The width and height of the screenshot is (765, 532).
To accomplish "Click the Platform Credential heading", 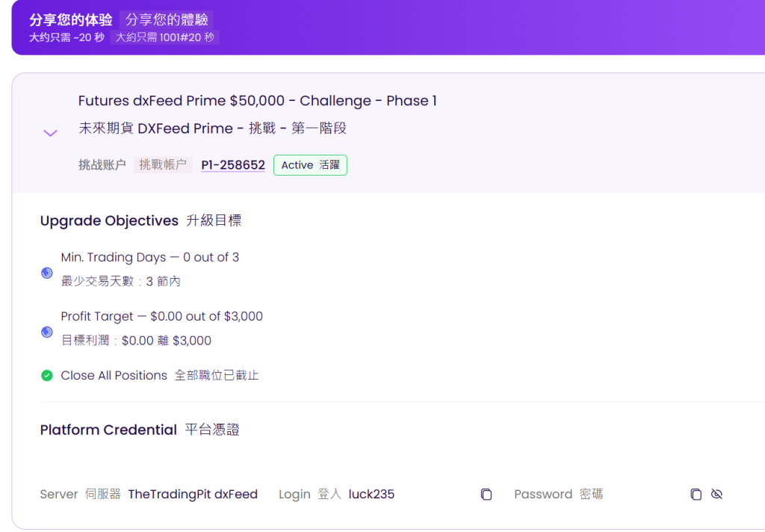I will pos(108,430).
